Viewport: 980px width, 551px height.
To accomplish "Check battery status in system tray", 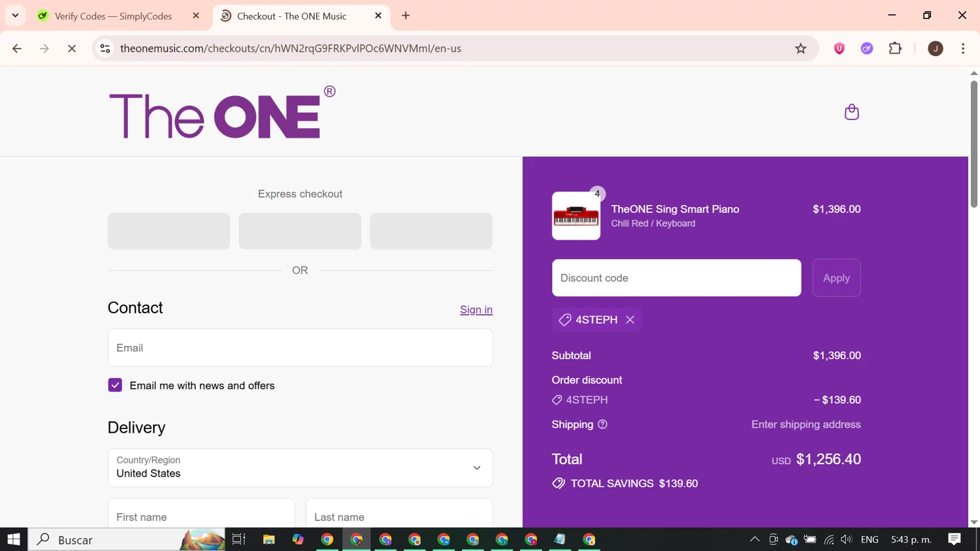I will tap(810, 539).
